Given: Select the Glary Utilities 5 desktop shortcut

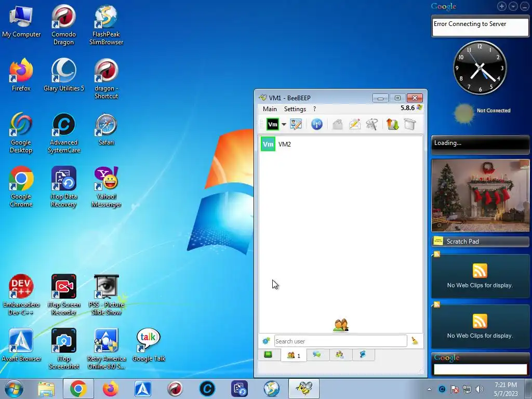Looking at the screenshot, I should click(64, 75).
